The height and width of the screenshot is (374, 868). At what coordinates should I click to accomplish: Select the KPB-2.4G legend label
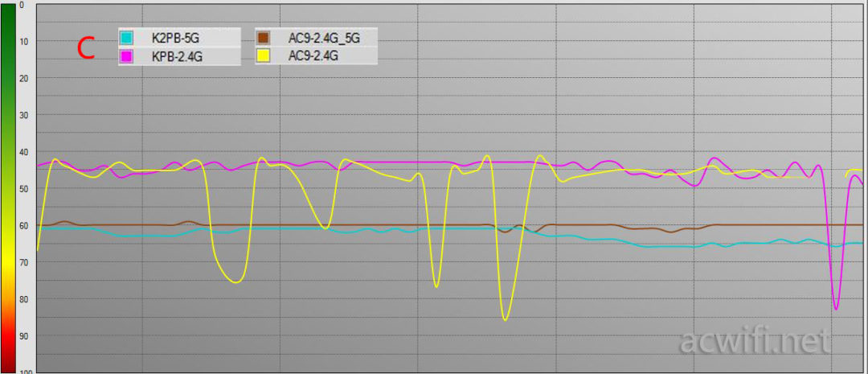coord(173,56)
